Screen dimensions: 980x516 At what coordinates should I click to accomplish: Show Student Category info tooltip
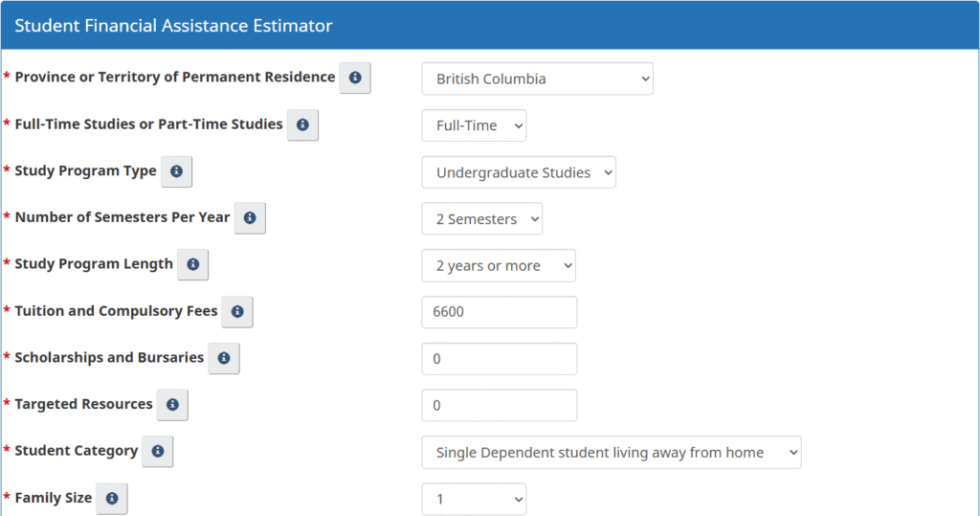coord(158,451)
